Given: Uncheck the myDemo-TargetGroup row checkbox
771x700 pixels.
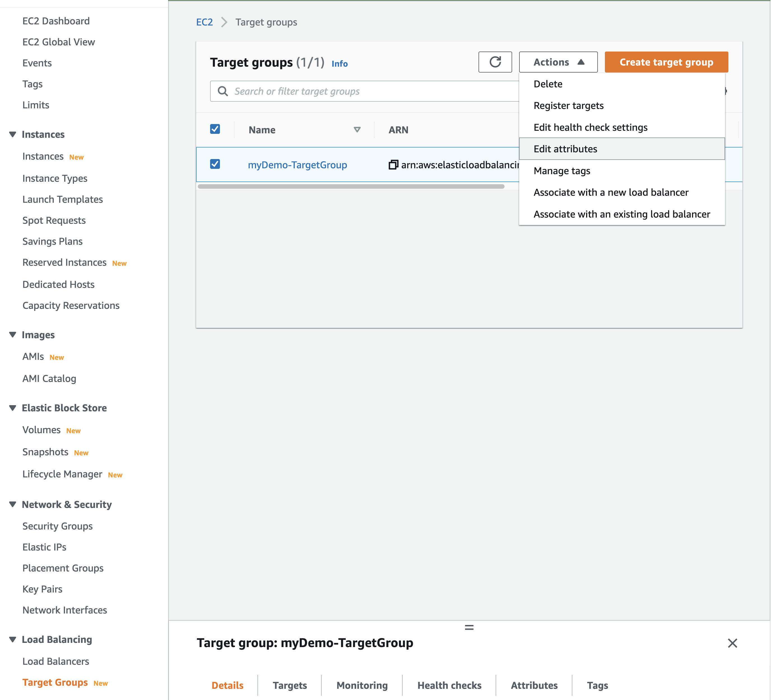Looking at the screenshot, I should pyautogui.click(x=215, y=164).
